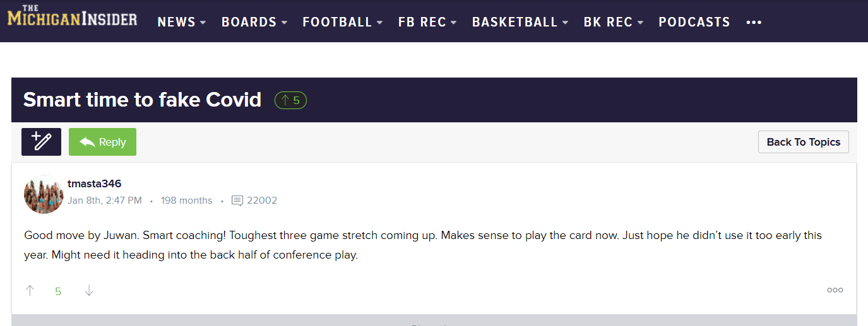
Task: Click the post count comment icon
Action: (237, 201)
